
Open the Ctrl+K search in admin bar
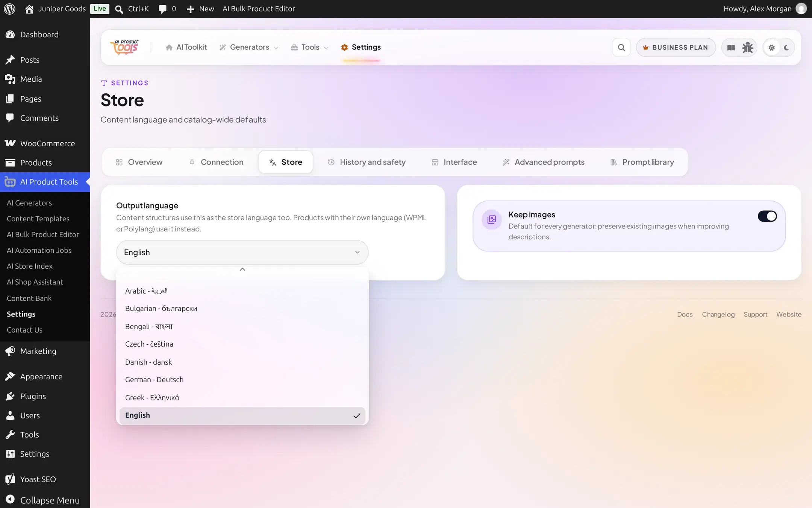[132, 9]
